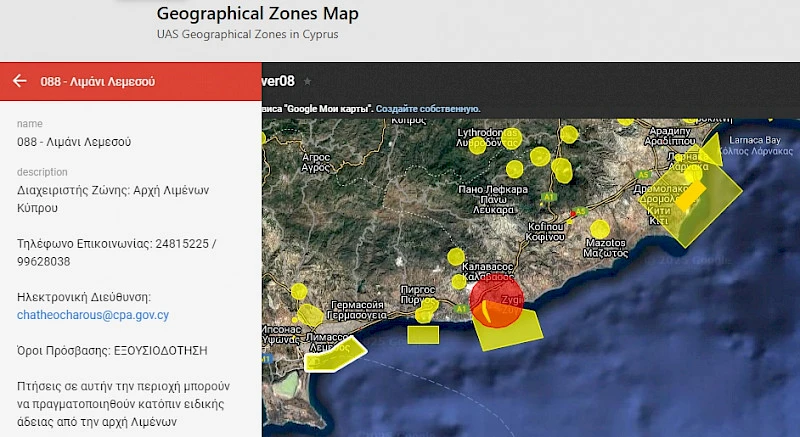Image resolution: width=800 pixels, height=437 pixels.
Task: Click the name value "088 - Λιμάνι Λεμεσού"
Action: pyautogui.click(x=74, y=142)
